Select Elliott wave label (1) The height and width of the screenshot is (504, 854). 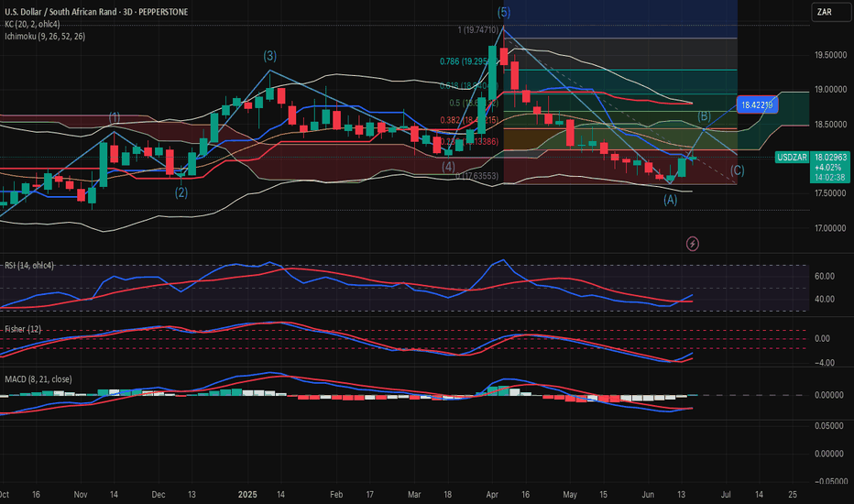point(115,117)
